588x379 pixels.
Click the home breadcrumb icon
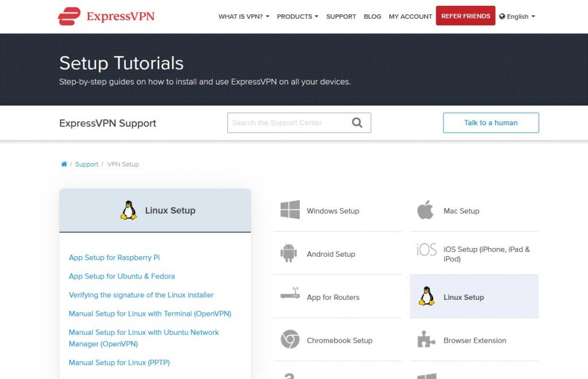coord(63,164)
